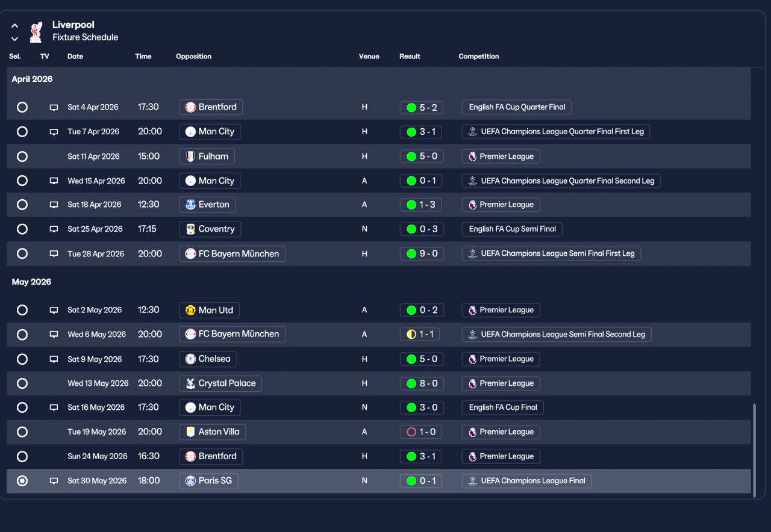This screenshot has width=771, height=532.
Task: Click date text Wed 15 Apr 2026
Action: click(x=96, y=181)
